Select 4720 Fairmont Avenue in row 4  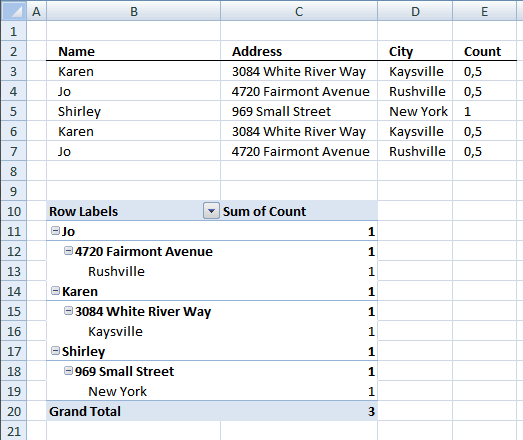299,91
